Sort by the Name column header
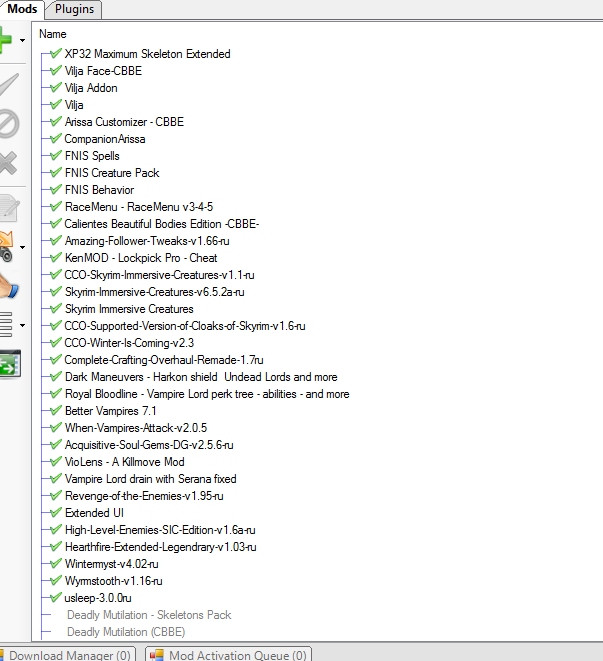The height and width of the screenshot is (661, 603). 53,34
